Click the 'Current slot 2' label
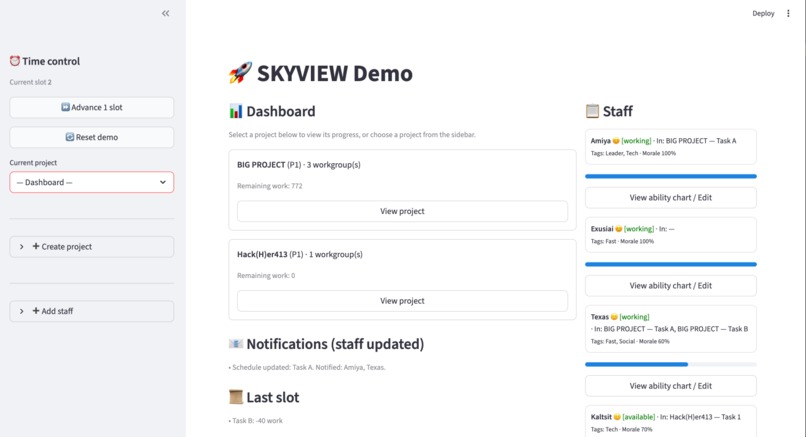 [x=30, y=82]
